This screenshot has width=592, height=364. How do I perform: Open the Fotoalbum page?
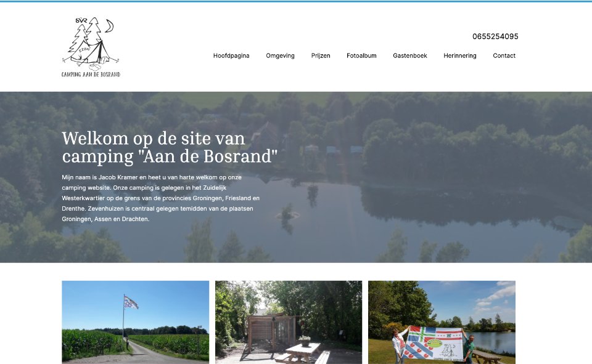[361, 55]
